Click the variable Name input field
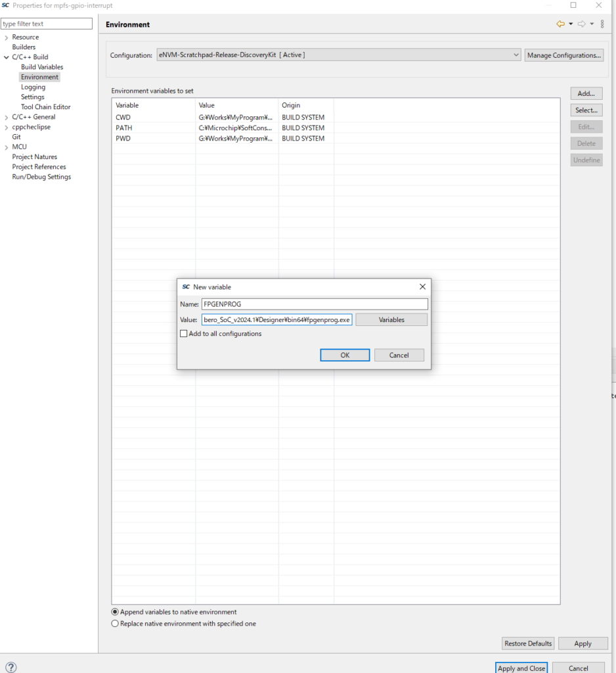The width and height of the screenshot is (616, 673). tap(315, 304)
